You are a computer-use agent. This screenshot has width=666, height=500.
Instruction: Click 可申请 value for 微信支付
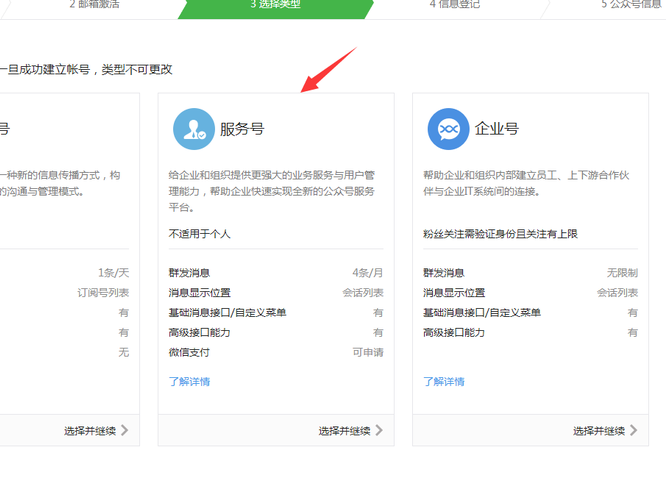click(x=368, y=352)
